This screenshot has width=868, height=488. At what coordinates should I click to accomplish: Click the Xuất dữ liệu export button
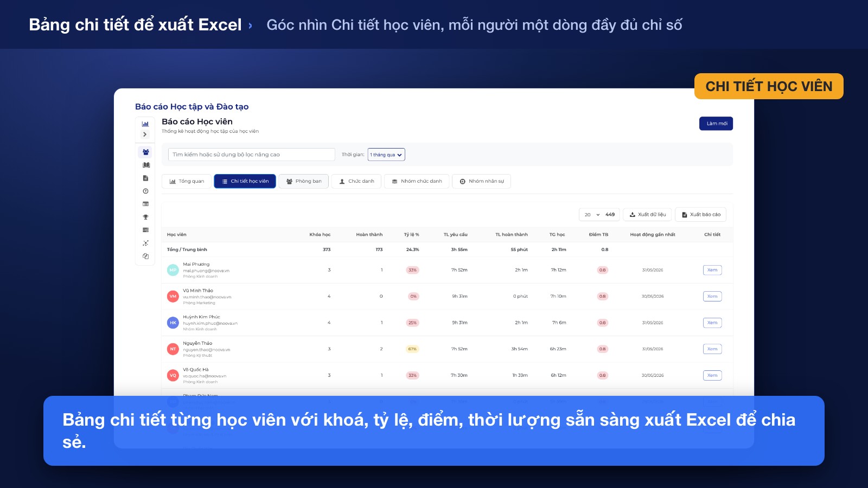click(648, 215)
